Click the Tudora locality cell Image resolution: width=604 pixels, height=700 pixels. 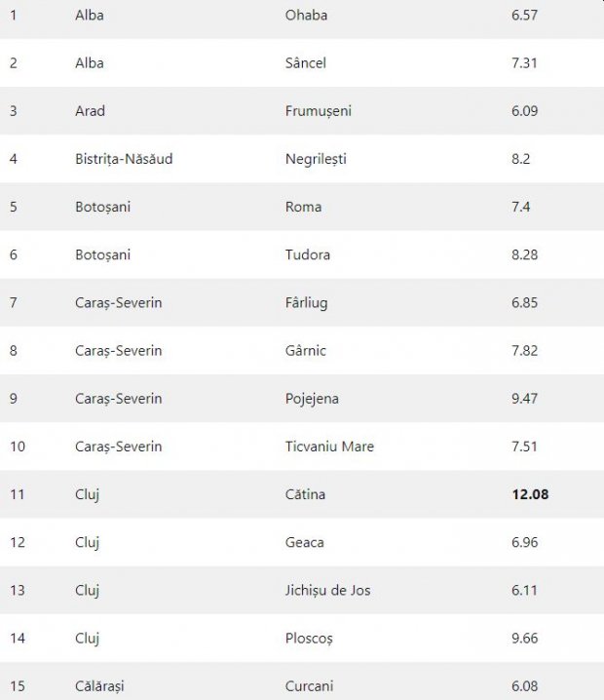click(308, 254)
